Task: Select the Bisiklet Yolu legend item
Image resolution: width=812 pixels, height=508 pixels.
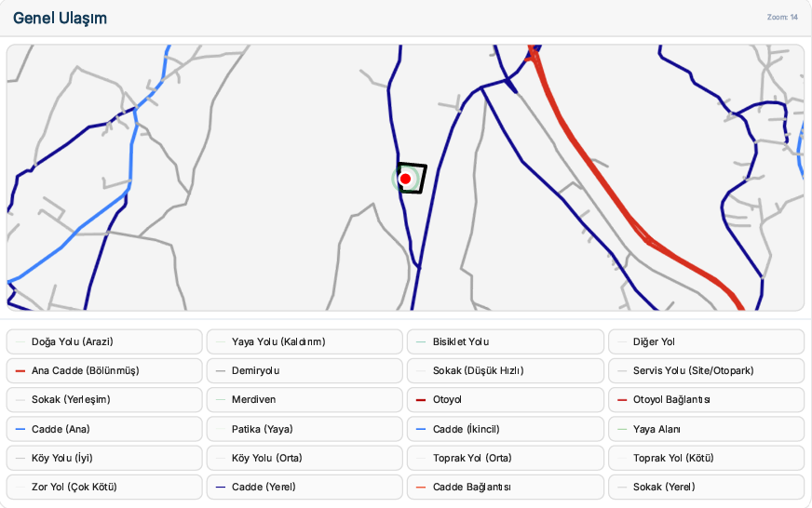Action: 506,342
